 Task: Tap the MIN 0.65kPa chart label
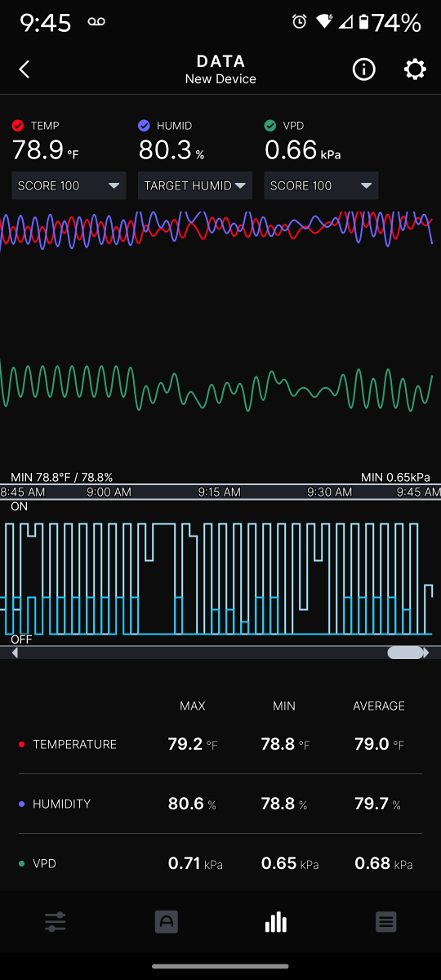(x=395, y=477)
